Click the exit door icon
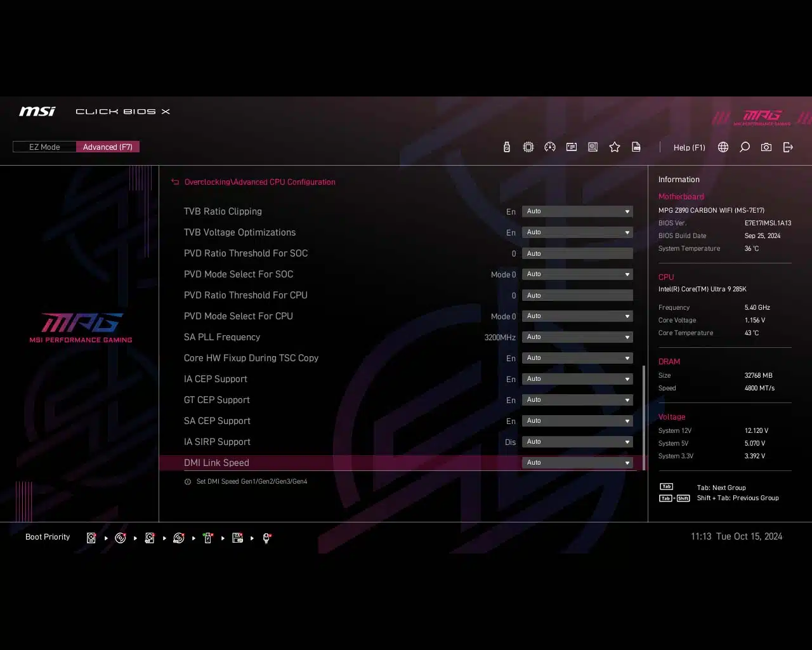The height and width of the screenshot is (650, 812). click(x=788, y=147)
